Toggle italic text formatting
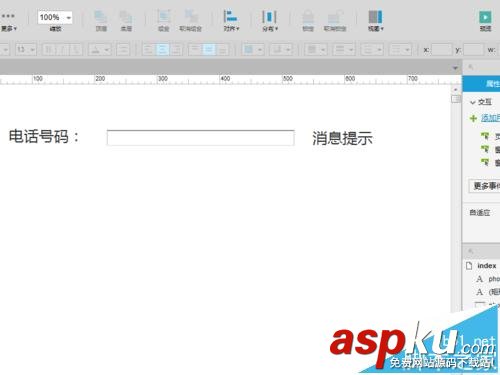500x375 pixels. [x=62, y=50]
